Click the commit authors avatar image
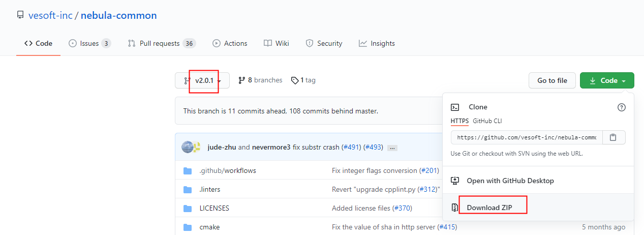The width and height of the screenshot is (644, 235). pos(191,147)
